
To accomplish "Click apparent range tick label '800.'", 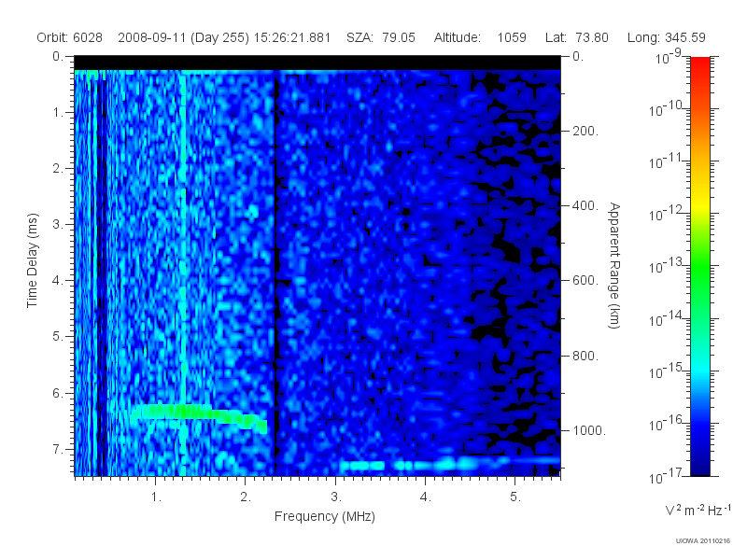I will point(585,356).
